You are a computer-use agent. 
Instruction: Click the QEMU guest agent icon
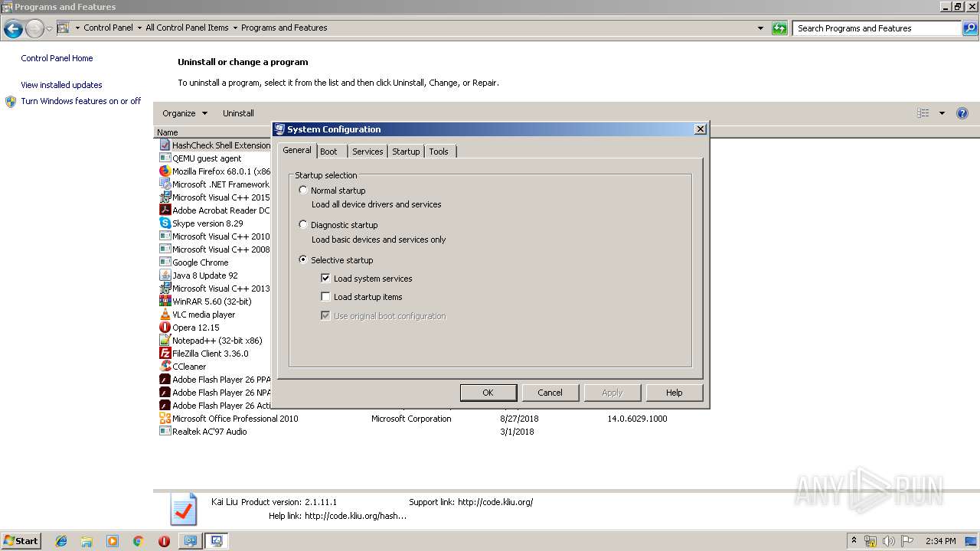tap(165, 158)
